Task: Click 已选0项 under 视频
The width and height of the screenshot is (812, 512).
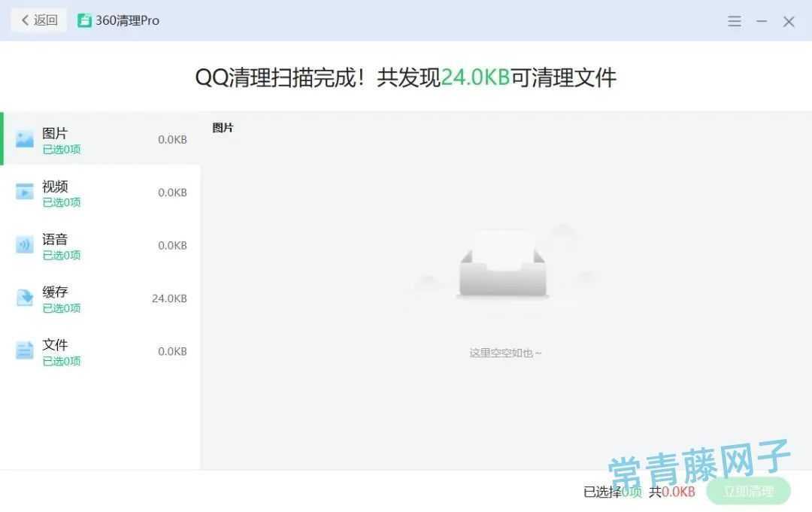Action: (62, 202)
